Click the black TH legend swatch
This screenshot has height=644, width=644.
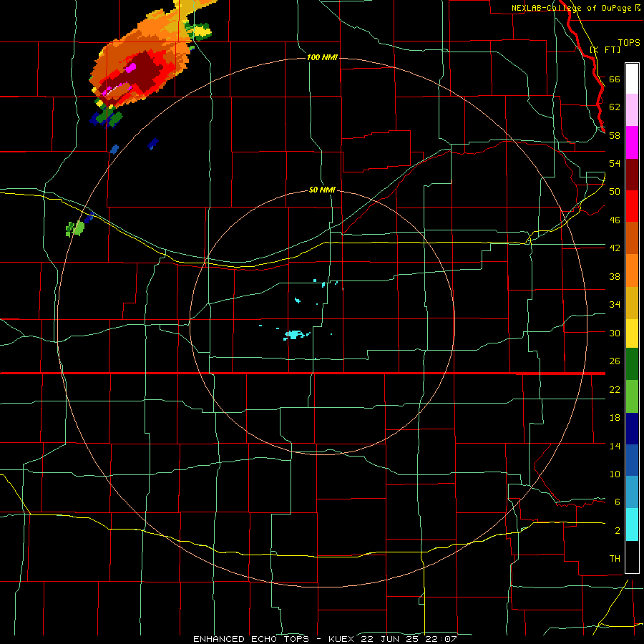[x=632, y=557]
